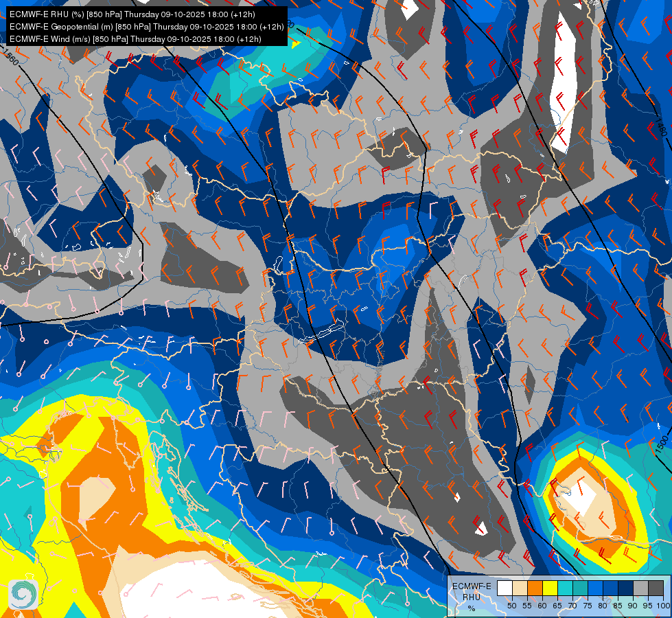The height and width of the screenshot is (618, 672).
Task: Click the light gray 90-95% legend swatch
Action: click(x=640, y=588)
